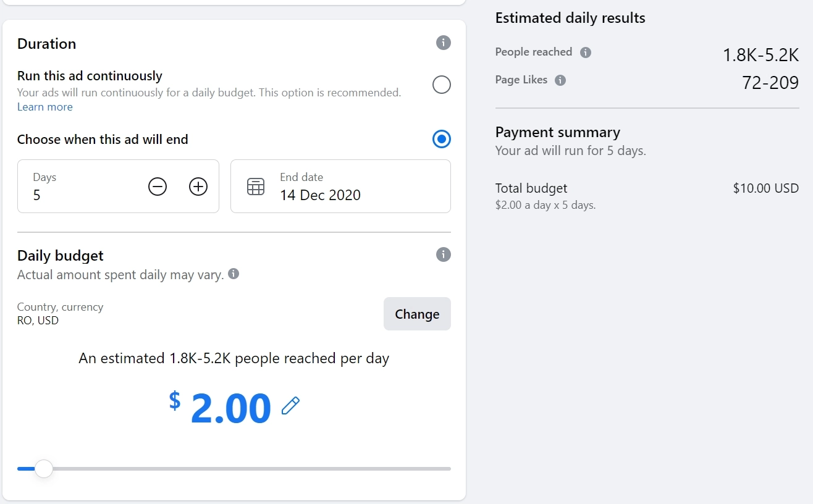Click the pencil icon to edit budget
Image resolution: width=813 pixels, height=504 pixels.
coord(290,406)
